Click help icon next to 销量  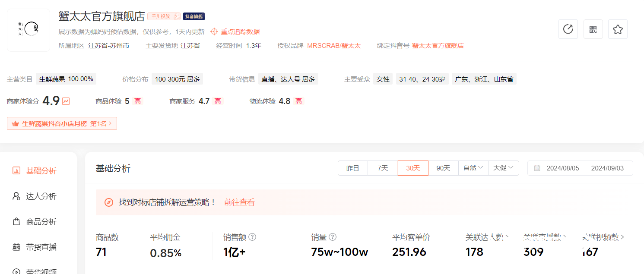pos(333,237)
